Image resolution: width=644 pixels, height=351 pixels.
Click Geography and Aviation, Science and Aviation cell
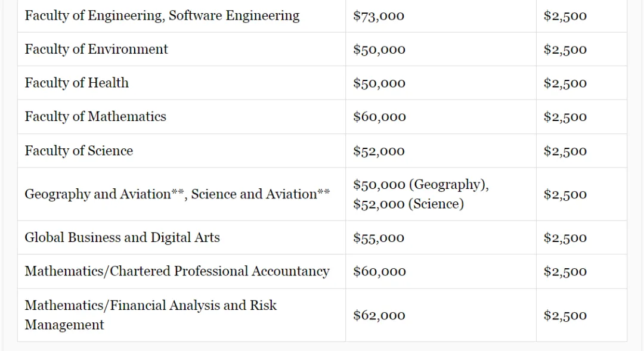click(x=181, y=194)
